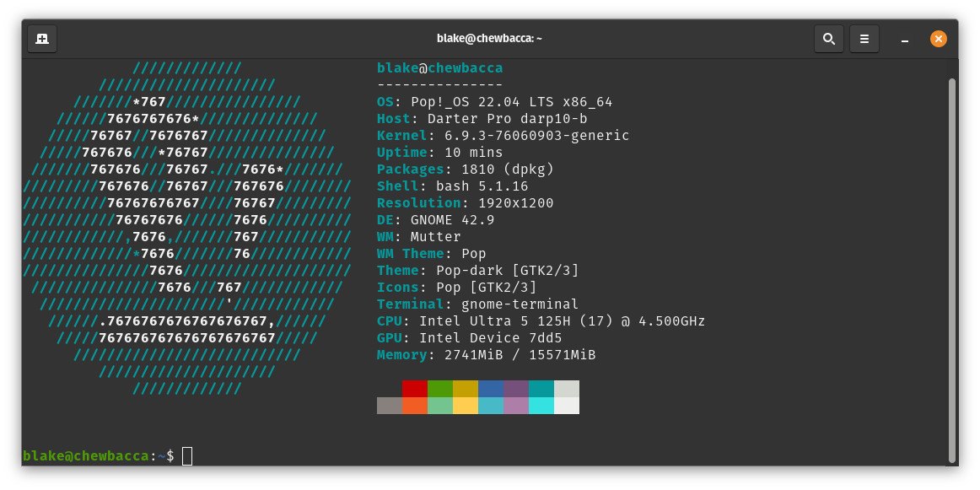This screenshot has width=980, height=490.
Task: Click the Memory value 2741MiB / 15571MiB
Action: point(520,355)
